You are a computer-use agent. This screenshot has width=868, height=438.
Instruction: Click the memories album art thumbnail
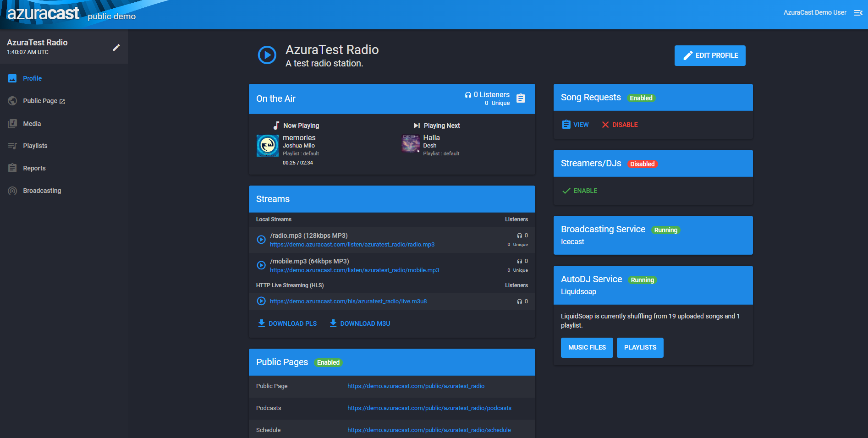tap(268, 146)
